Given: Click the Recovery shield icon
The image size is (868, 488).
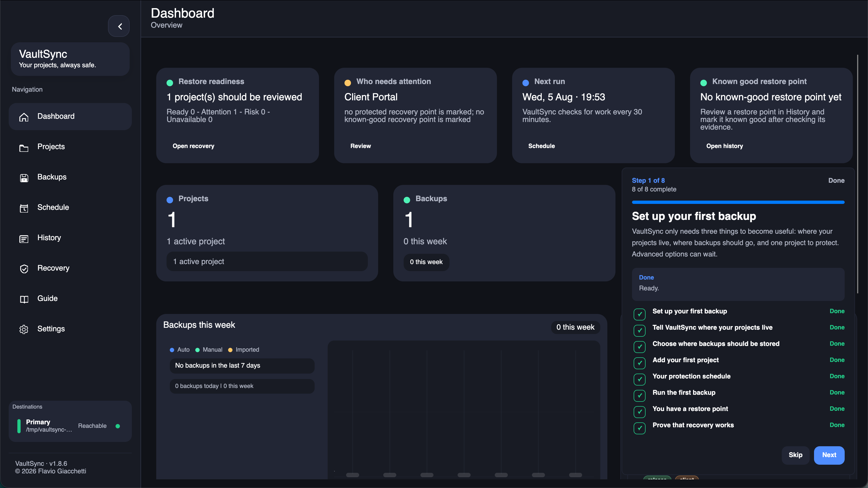Looking at the screenshot, I should 24,269.
